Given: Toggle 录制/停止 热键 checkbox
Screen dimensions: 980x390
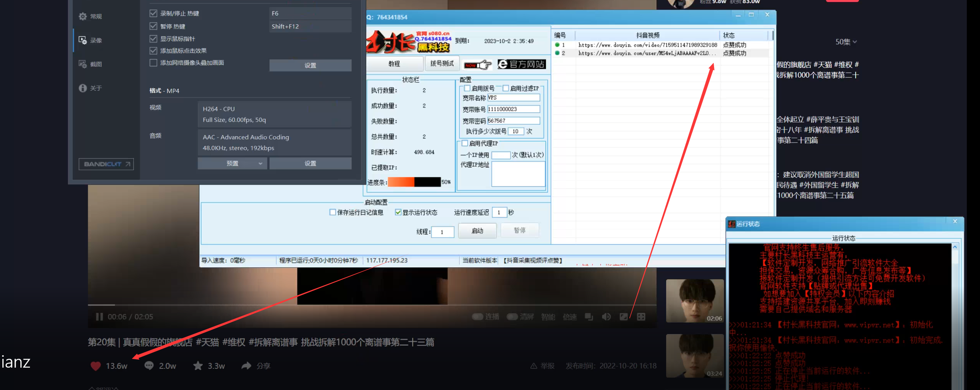Looking at the screenshot, I should click(153, 13).
